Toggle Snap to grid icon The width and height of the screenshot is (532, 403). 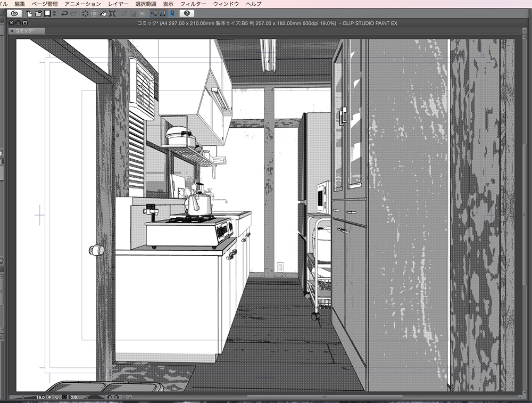172,14
